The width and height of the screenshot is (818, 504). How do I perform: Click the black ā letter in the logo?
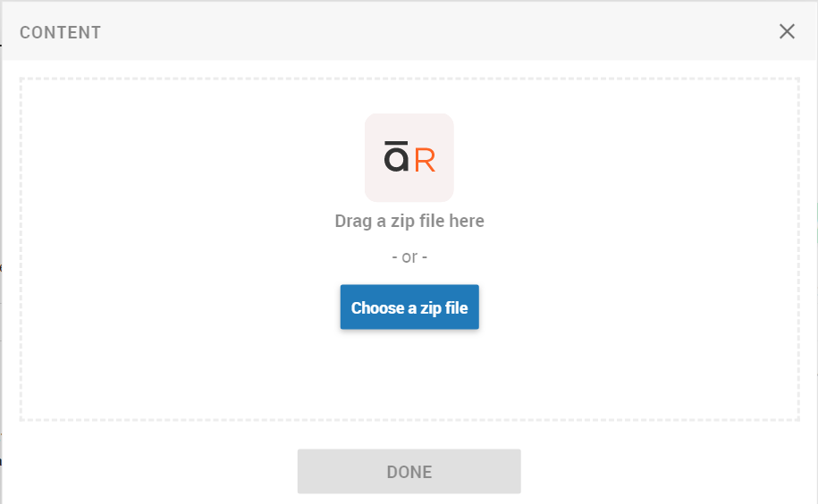[396, 156]
